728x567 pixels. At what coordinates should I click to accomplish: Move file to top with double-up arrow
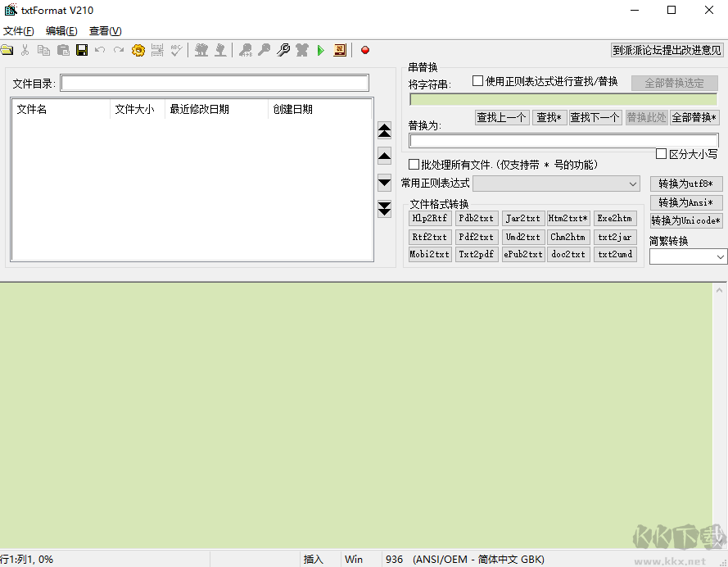pyautogui.click(x=384, y=130)
